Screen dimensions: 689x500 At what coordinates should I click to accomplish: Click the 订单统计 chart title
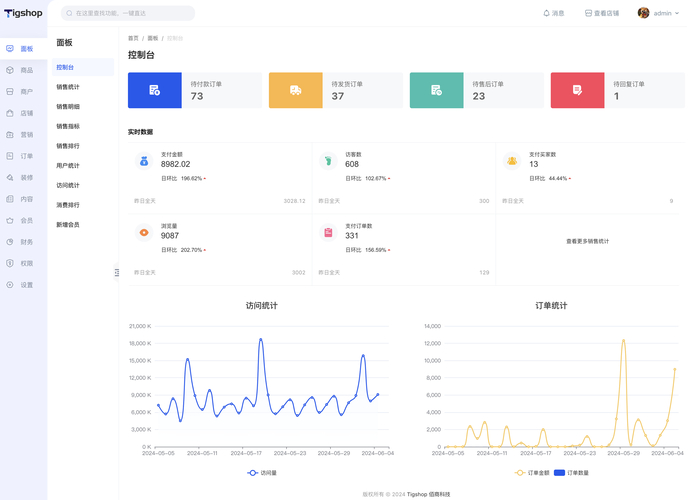pos(551,305)
